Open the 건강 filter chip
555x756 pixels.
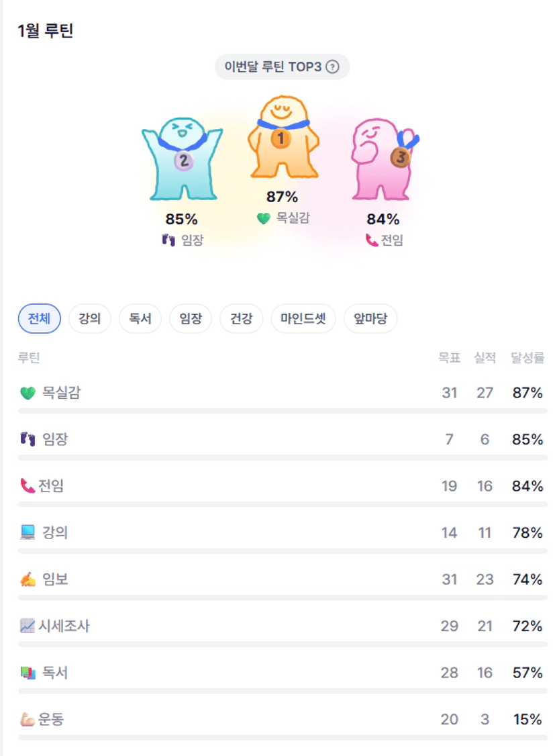(x=241, y=319)
